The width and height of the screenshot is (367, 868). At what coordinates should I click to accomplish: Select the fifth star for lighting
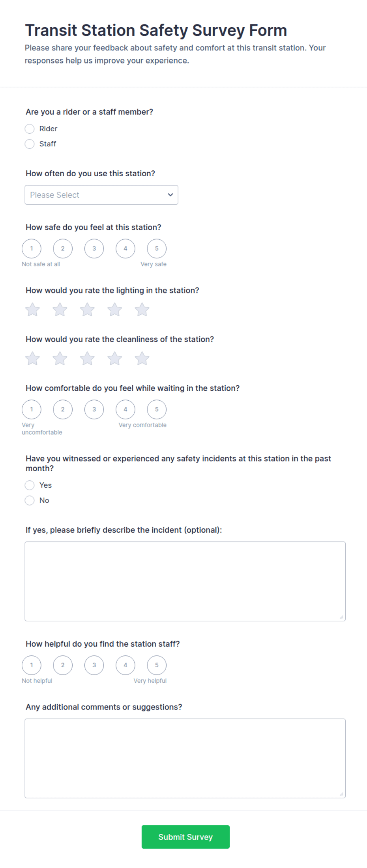[x=142, y=310]
